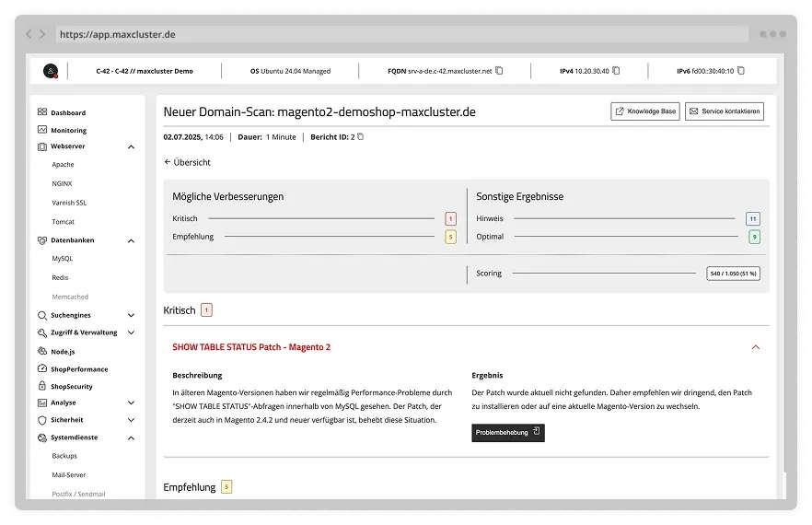Screen dimensions: 812x525
Task: Click the Hinweis count badge
Action: pyautogui.click(x=753, y=218)
